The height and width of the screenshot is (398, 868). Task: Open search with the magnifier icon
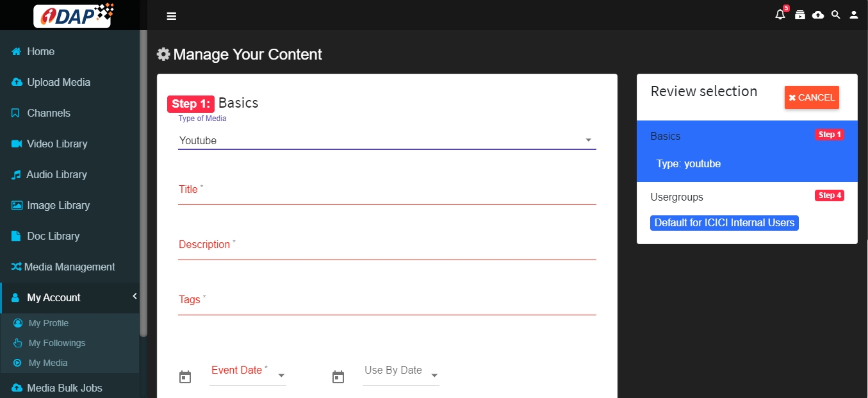point(835,15)
